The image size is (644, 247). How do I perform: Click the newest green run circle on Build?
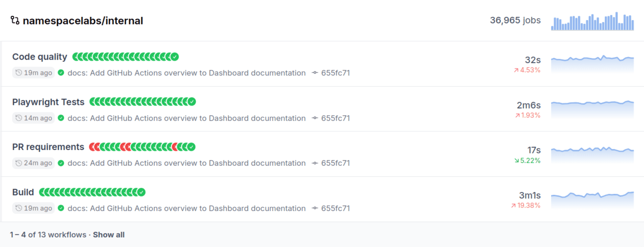pos(141,192)
